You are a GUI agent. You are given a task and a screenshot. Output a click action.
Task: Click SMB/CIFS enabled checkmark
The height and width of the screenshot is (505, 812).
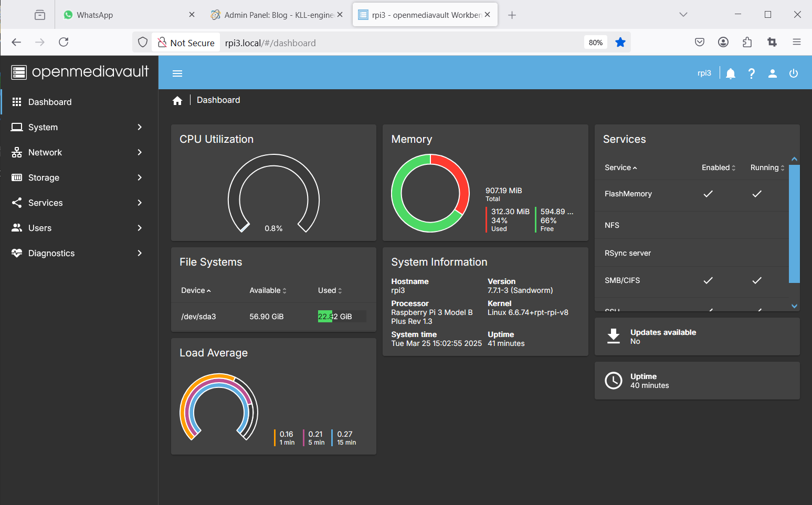pos(708,280)
